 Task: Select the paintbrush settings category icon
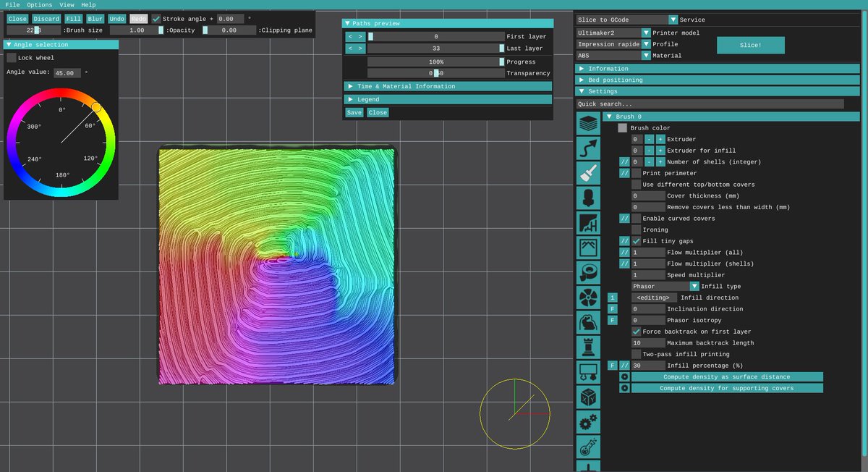(x=588, y=173)
